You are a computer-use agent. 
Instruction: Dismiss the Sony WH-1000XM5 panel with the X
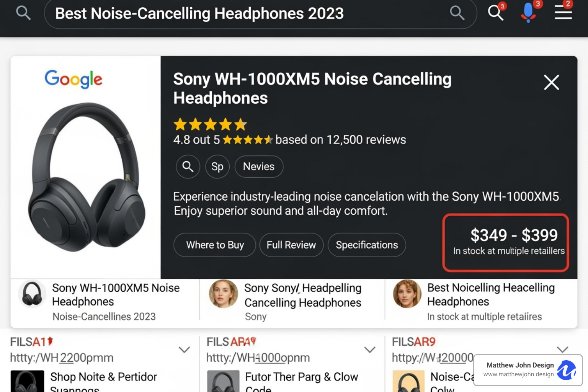[551, 82]
